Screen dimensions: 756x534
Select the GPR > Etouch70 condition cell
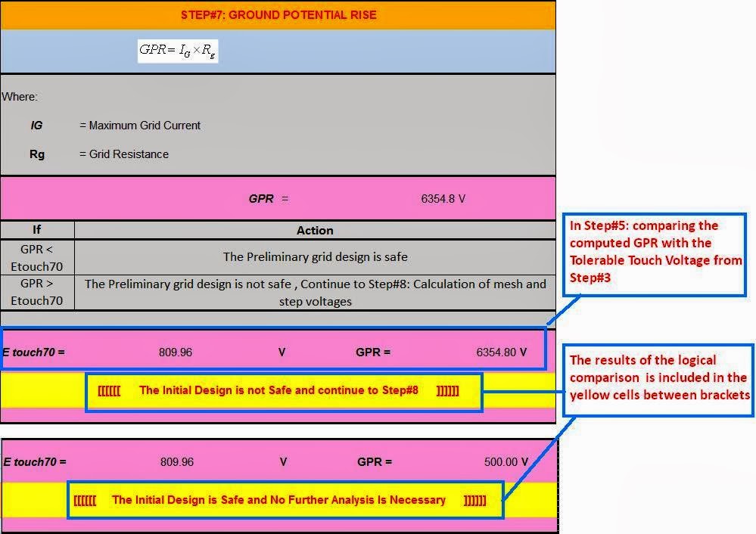click(36, 293)
